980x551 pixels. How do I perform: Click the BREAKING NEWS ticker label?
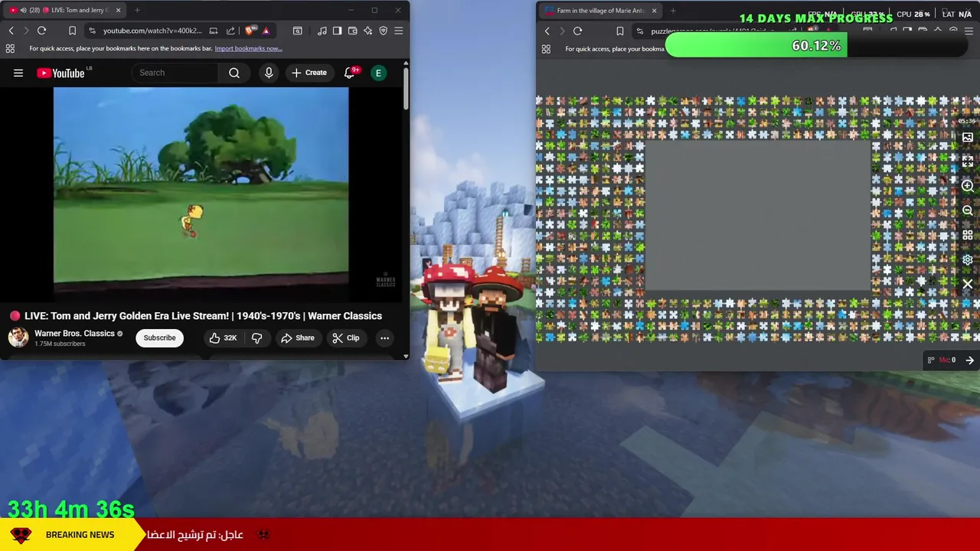coord(80,535)
